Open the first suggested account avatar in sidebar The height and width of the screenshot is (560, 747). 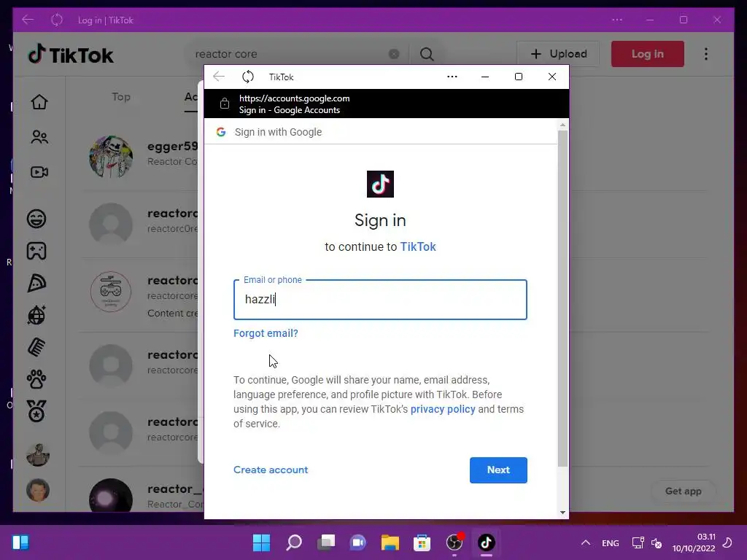[x=38, y=455]
